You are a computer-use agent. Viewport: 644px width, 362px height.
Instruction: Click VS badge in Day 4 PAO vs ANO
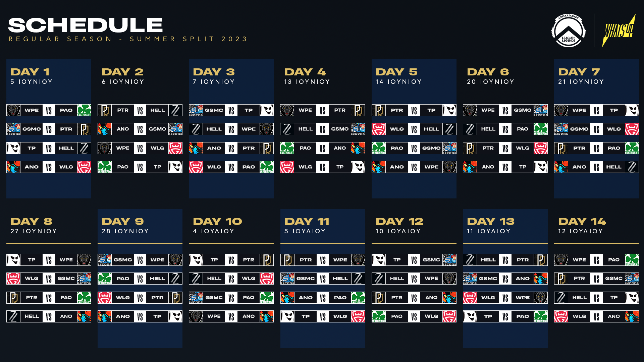tap(323, 148)
